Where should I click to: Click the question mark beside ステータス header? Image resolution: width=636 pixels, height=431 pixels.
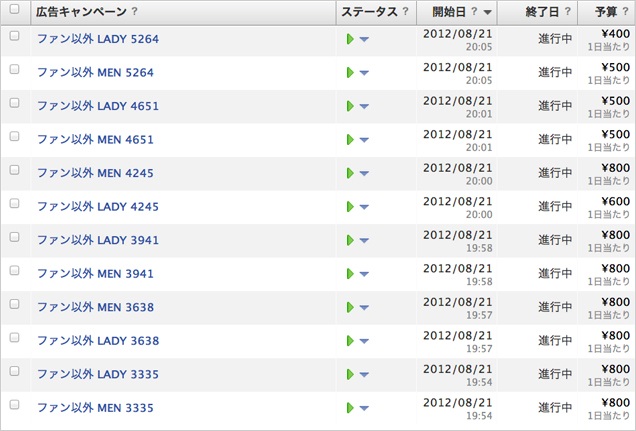[405, 12]
